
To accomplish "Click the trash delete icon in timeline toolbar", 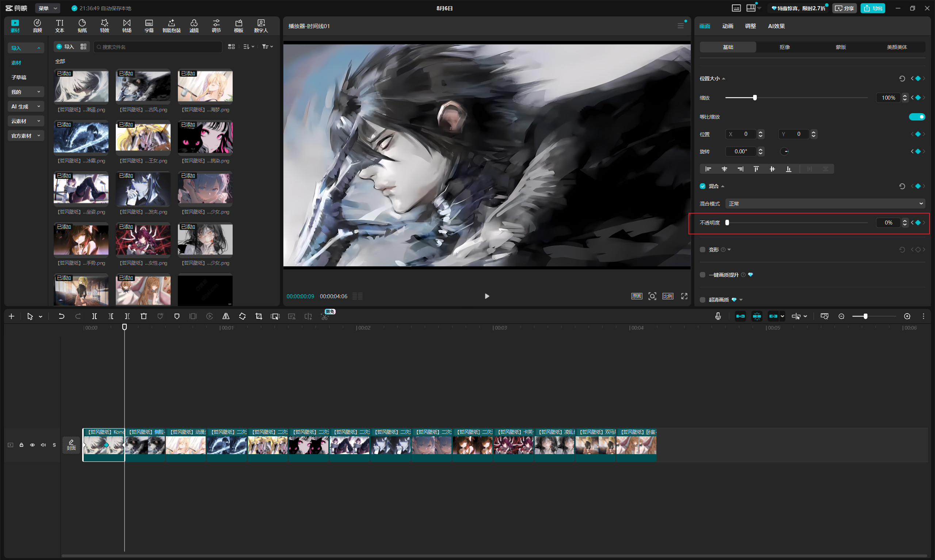I will coord(144,316).
